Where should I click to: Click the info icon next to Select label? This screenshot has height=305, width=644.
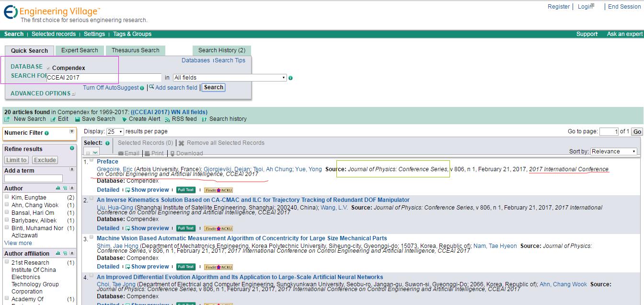pyautogui.click(x=107, y=143)
